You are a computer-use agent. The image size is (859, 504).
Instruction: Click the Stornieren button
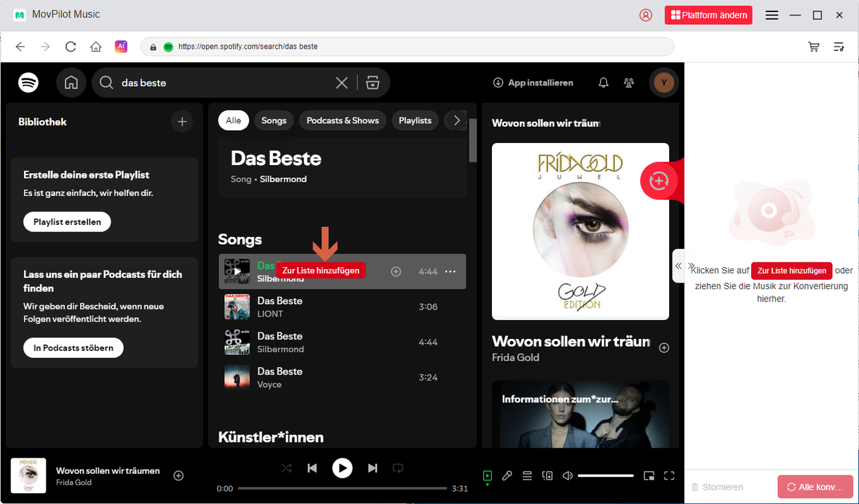pos(717,487)
